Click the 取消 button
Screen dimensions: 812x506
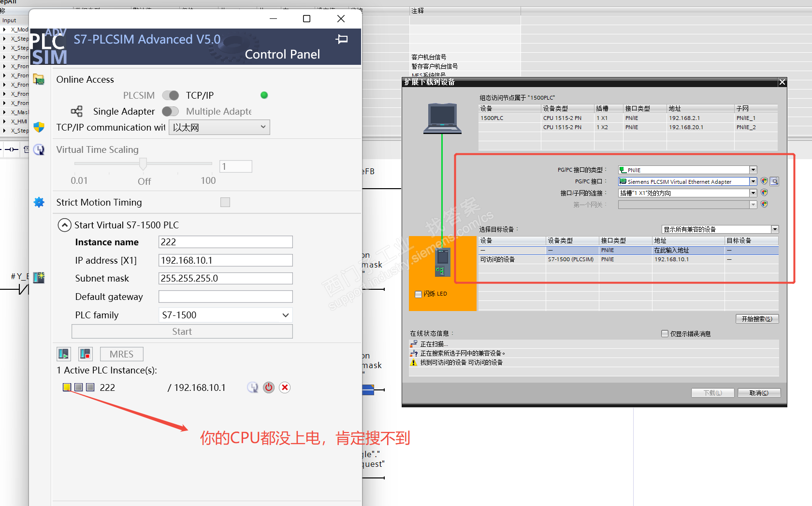(759, 393)
